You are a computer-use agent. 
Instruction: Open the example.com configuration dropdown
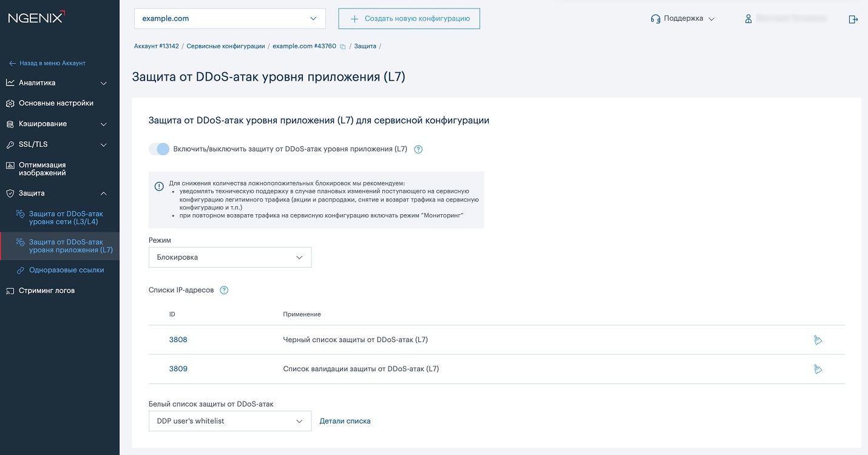coord(229,18)
